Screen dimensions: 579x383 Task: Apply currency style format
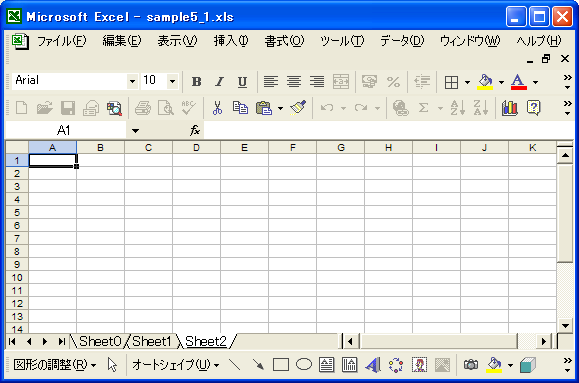(369, 82)
